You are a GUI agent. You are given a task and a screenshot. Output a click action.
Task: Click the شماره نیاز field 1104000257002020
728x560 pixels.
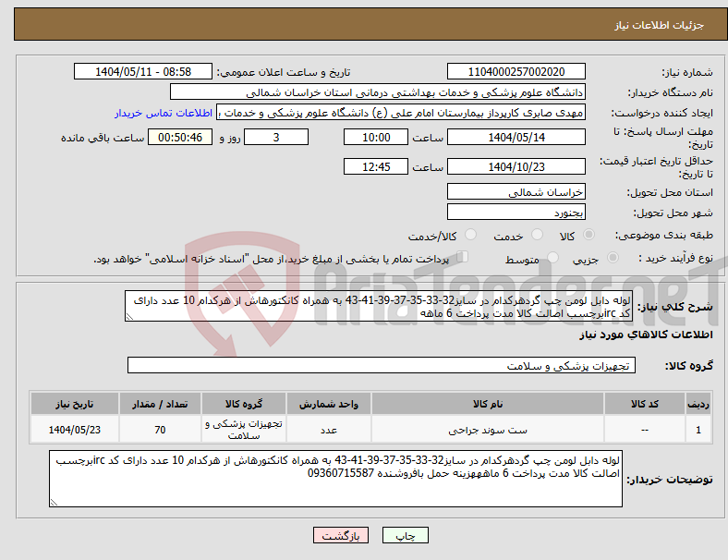pos(516,71)
